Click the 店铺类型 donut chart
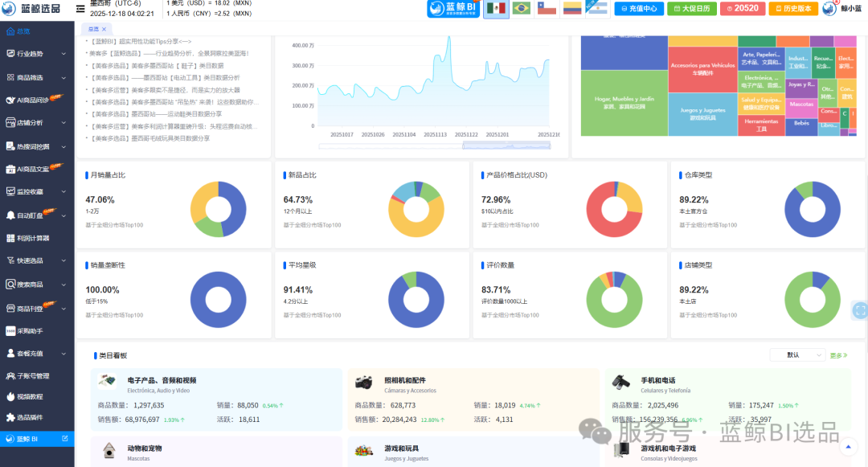This screenshot has width=868, height=467. [x=813, y=299]
